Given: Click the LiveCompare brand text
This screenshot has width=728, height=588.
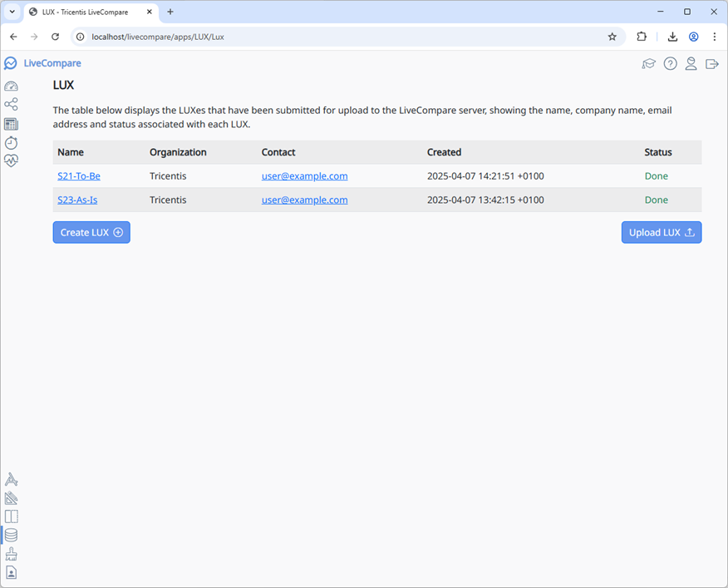Looking at the screenshot, I should tap(52, 63).
